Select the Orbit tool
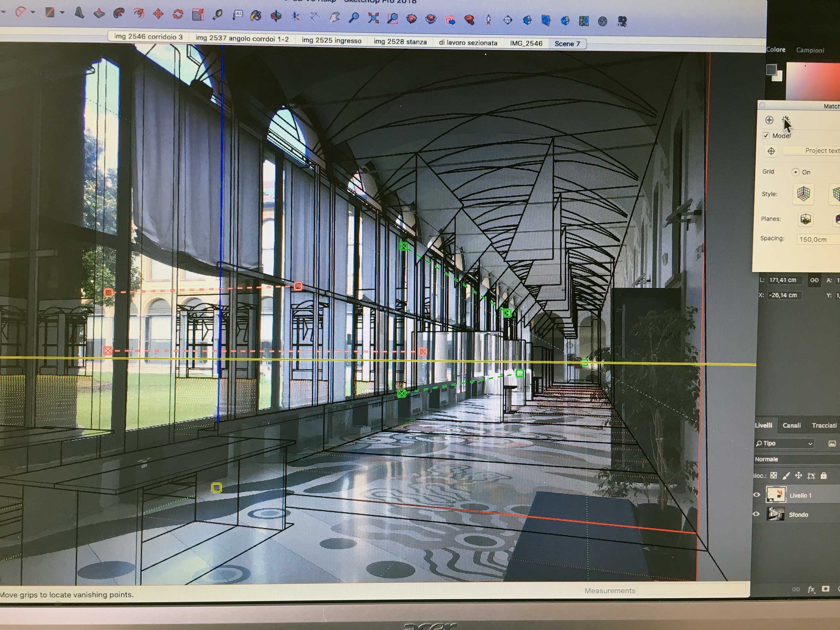This screenshot has height=630, width=840. point(276,16)
